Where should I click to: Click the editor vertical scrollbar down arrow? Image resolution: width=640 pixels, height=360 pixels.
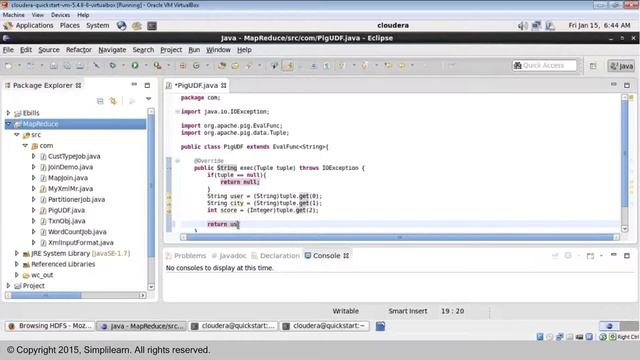[x=624, y=229]
